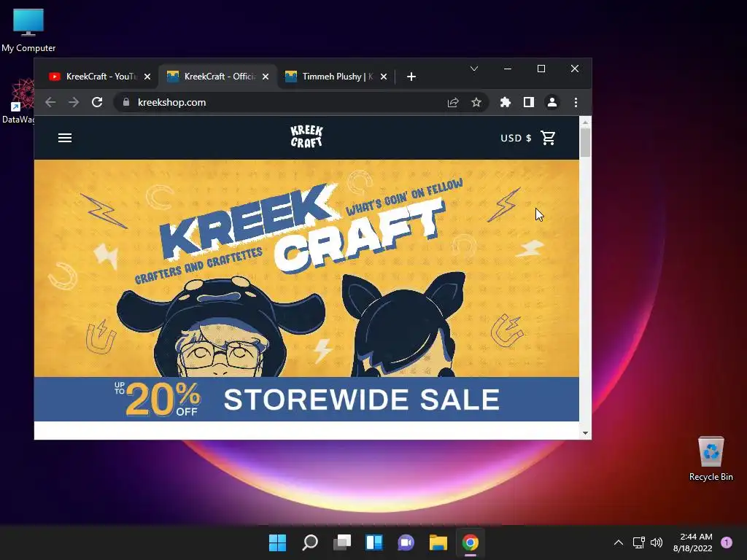The image size is (747, 560).
Task: Open the shopping cart icon
Action: pyautogui.click(x=548, y=138)
